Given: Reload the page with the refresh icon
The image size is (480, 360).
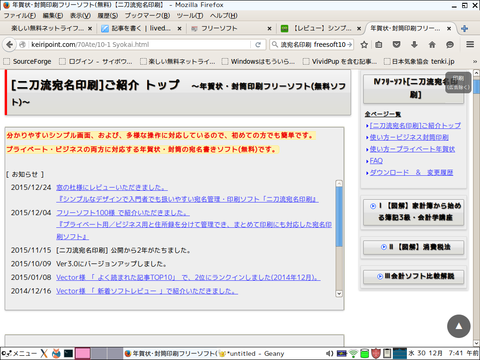Looking at the screenshot, I should point(258,45).
